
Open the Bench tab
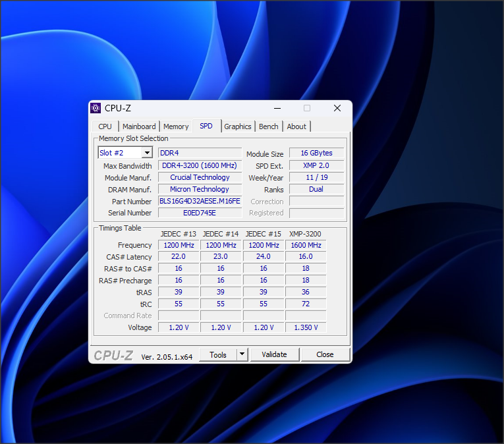click(x=269, y=126)
